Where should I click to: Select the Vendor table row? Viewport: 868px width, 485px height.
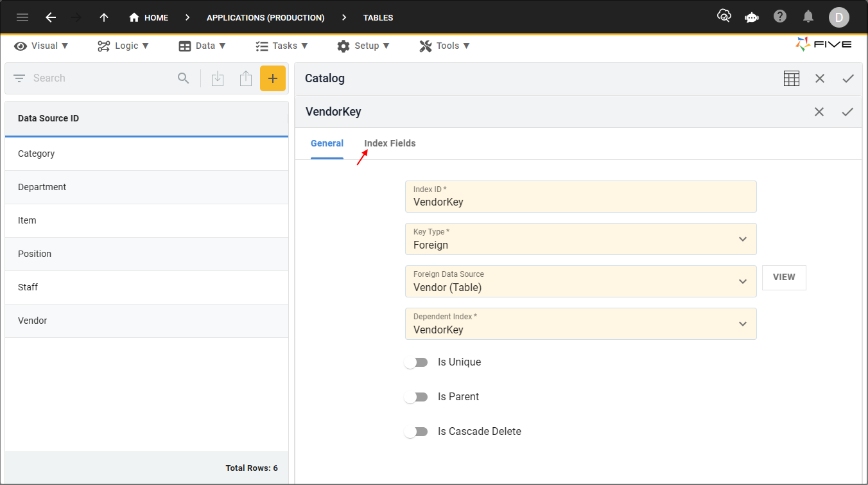[x=146, y=321]
